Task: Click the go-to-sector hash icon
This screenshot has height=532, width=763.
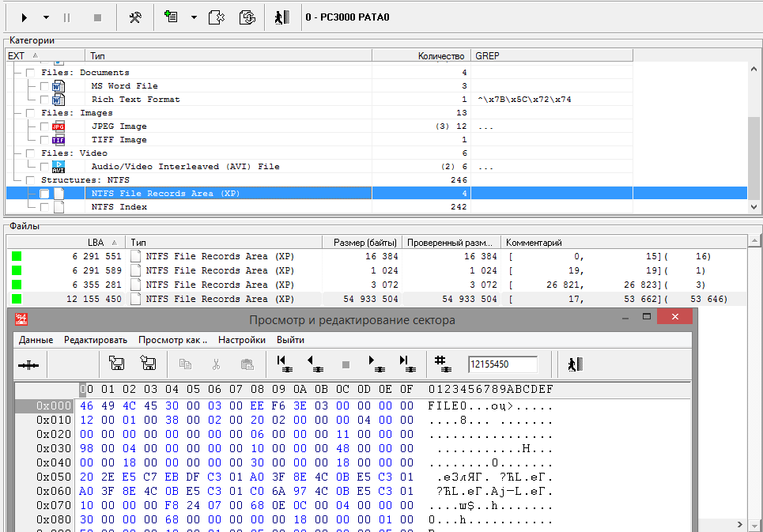Action: 443,364
